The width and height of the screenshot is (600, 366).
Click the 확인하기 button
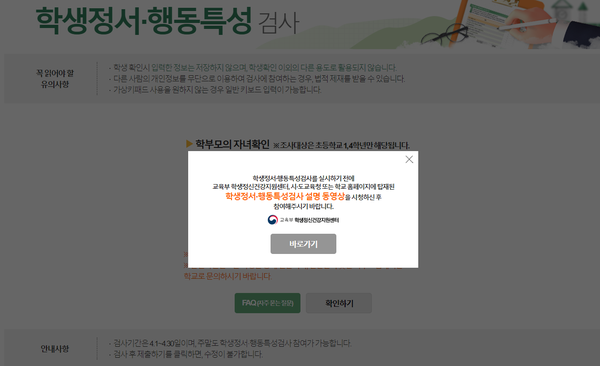pos(339,303)
